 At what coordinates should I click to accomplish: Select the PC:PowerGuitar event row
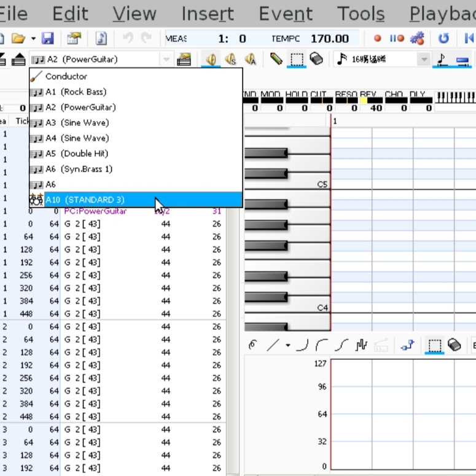point(113,211)
